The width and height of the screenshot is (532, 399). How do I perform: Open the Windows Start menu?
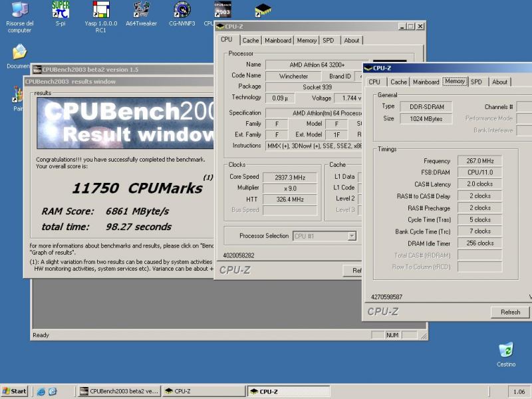[x=14, y=391]
